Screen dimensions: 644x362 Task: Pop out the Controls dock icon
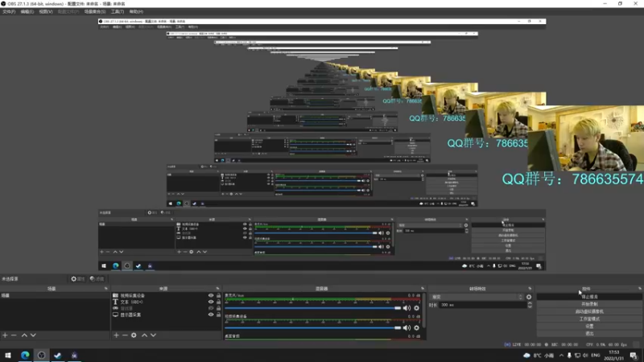point(640,289)
